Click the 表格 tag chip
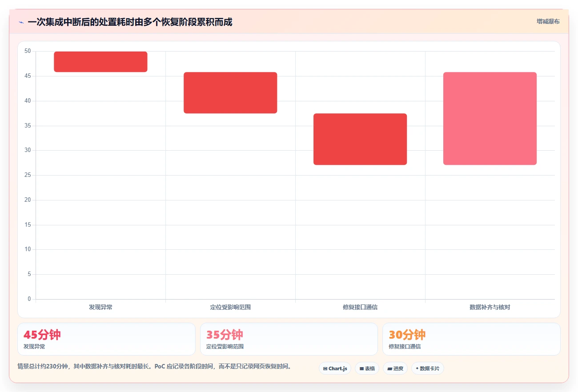 [x=367, y=368]
